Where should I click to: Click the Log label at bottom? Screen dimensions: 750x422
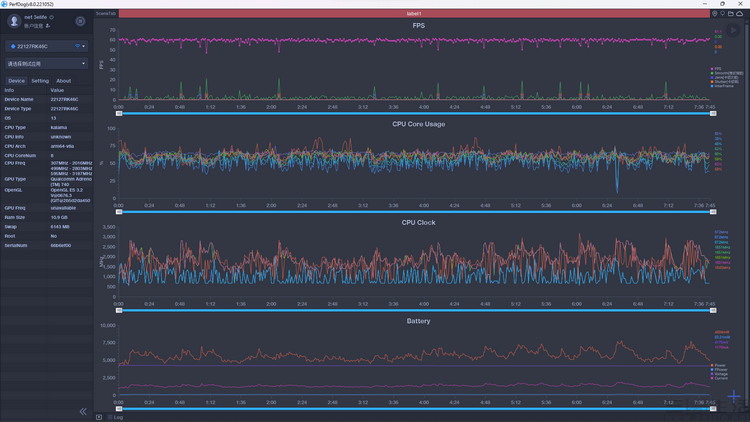(118, 418)
